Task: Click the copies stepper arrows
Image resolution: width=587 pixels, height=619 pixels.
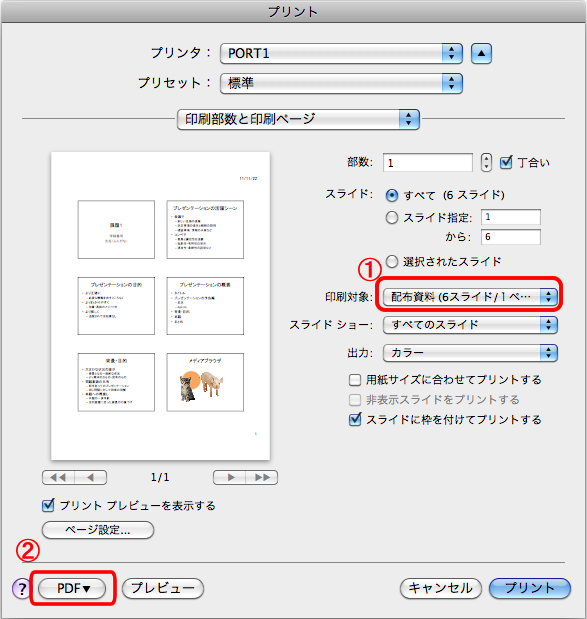Action: click(486, 162)
